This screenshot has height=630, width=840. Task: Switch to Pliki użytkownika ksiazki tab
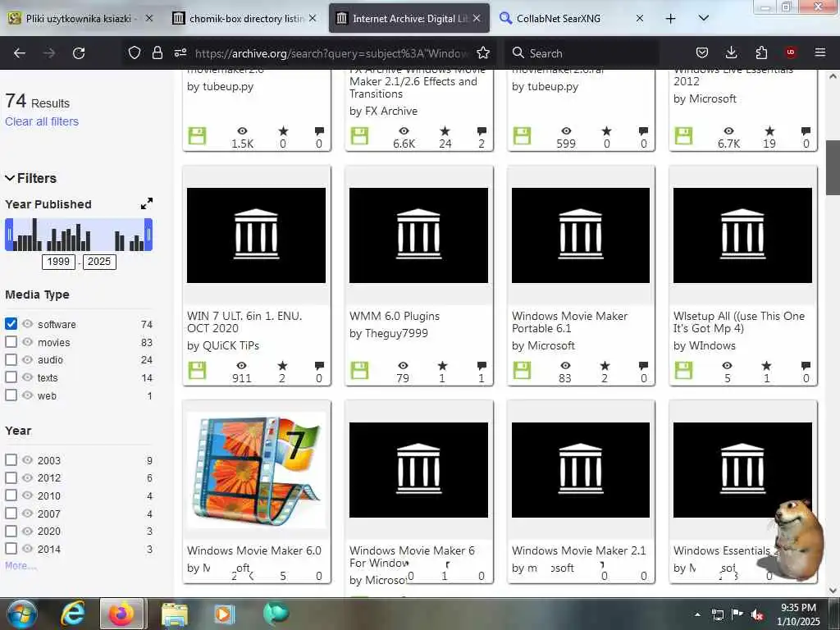pos(80,18)
